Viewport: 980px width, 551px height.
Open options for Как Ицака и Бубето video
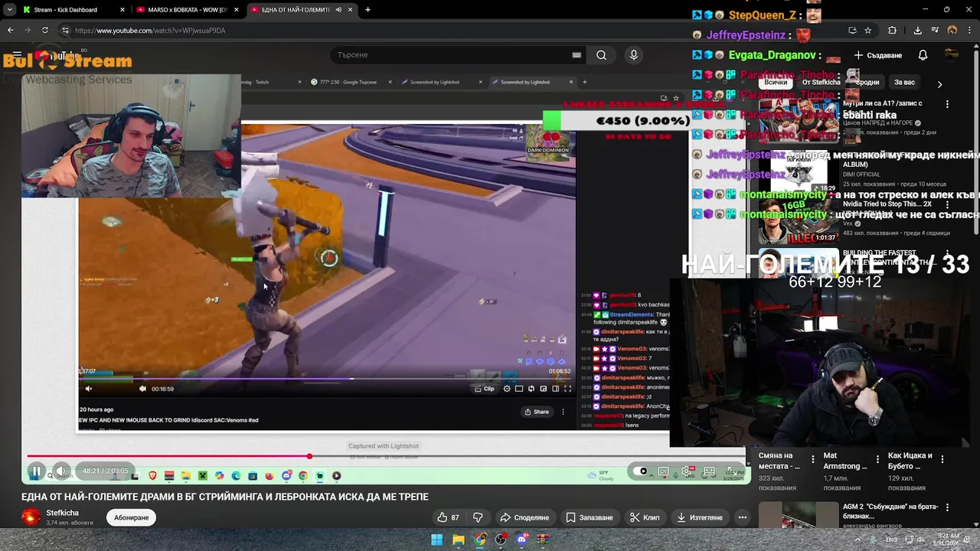coord(942,459)
